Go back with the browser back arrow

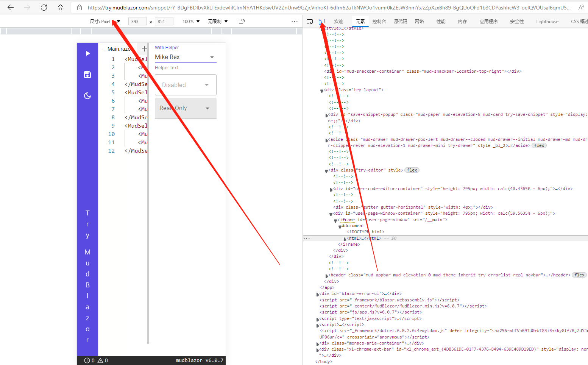[11, 8]
